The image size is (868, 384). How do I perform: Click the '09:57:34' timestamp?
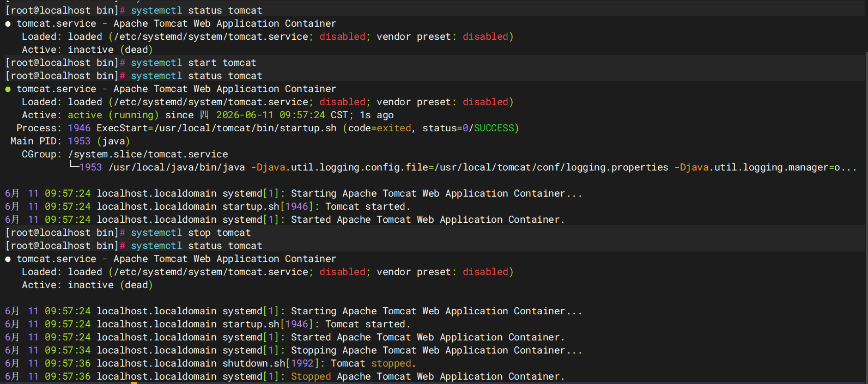[x=68, y=350]
